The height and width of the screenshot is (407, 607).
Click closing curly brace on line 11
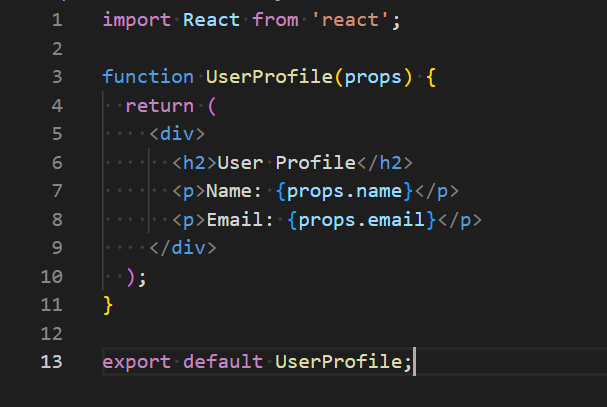tap(108, 305)
